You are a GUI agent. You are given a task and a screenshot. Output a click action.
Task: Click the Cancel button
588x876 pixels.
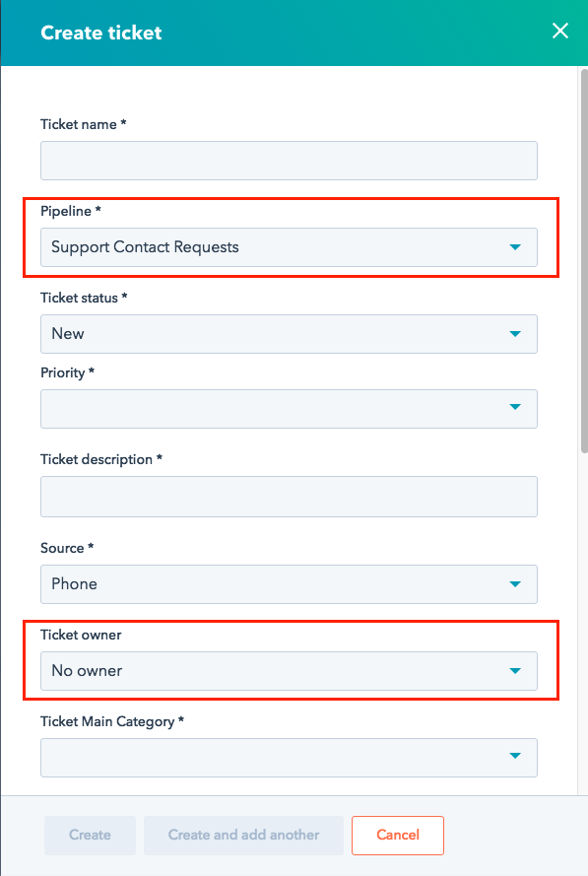(x=398, y=835)
